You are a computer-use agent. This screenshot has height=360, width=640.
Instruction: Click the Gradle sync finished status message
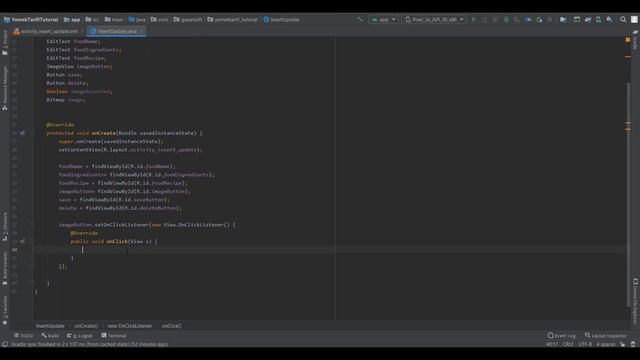[89, 344]
